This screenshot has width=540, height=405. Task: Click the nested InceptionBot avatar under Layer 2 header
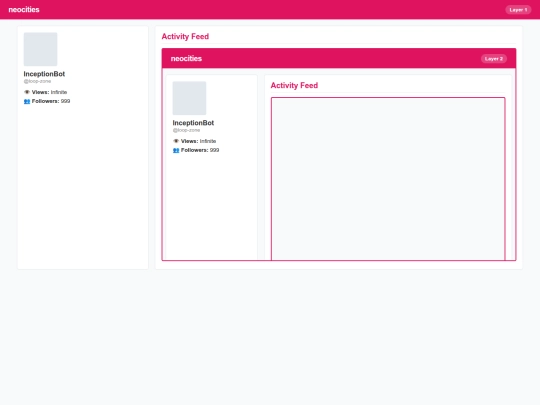pos(189,98)
